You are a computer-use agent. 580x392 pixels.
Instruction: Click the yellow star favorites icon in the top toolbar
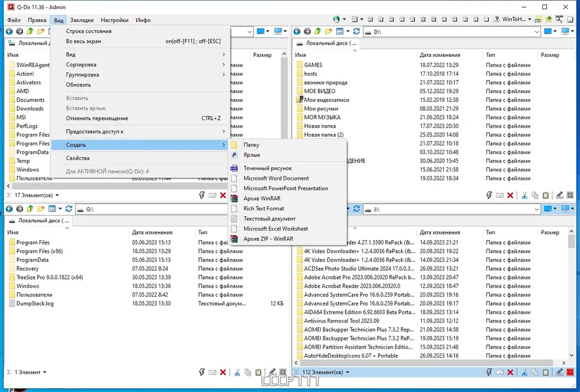(x=549, y=19)
